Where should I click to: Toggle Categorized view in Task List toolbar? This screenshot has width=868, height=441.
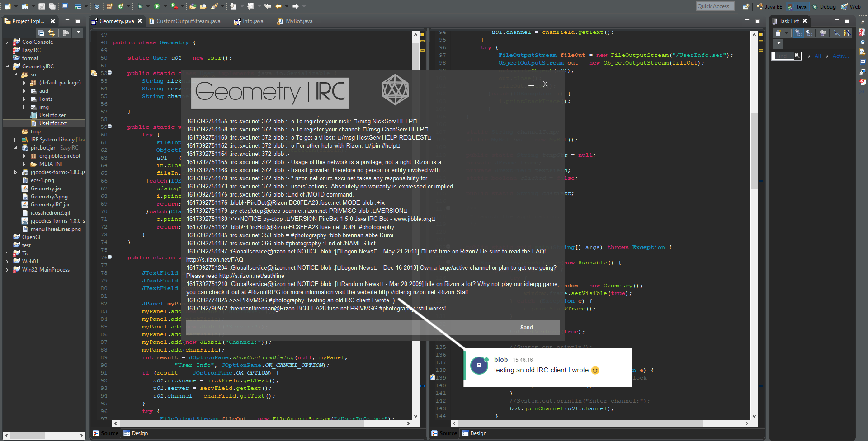(x=799, y=33)
